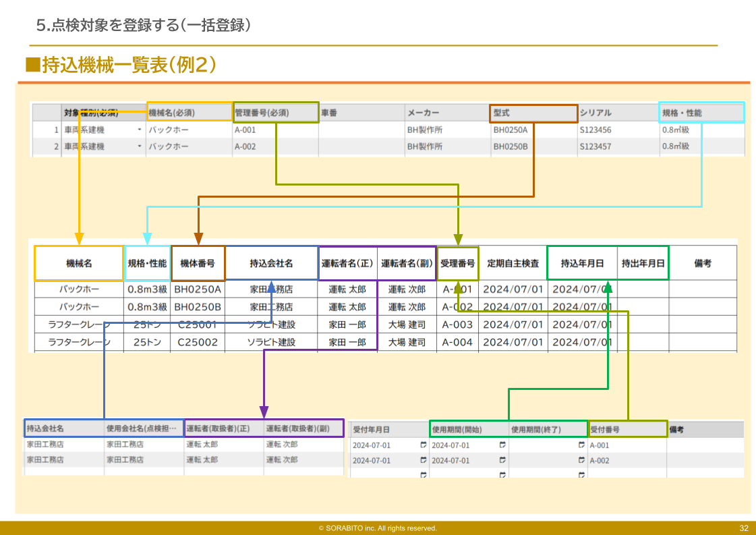The width and height of the screenshot is (756, 535).
Task: Open the calendar icon in 使用期間(終了) first row
Action: [x=581, y=445]
